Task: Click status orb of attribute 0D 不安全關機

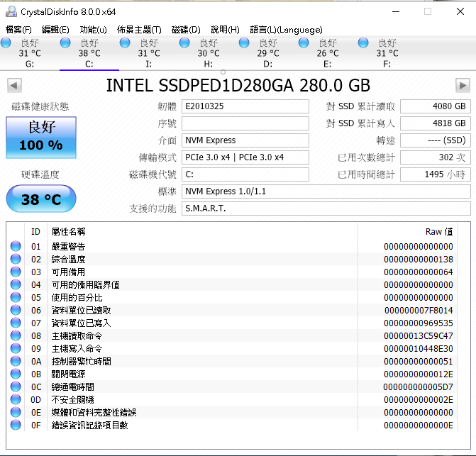Action: click(x=16, y=399)
